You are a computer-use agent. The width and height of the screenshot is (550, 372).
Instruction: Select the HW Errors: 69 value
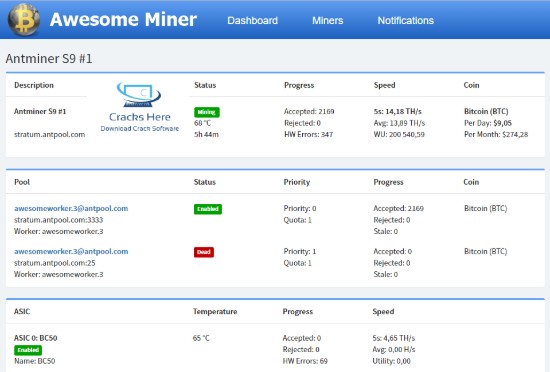tap(305, 361)
